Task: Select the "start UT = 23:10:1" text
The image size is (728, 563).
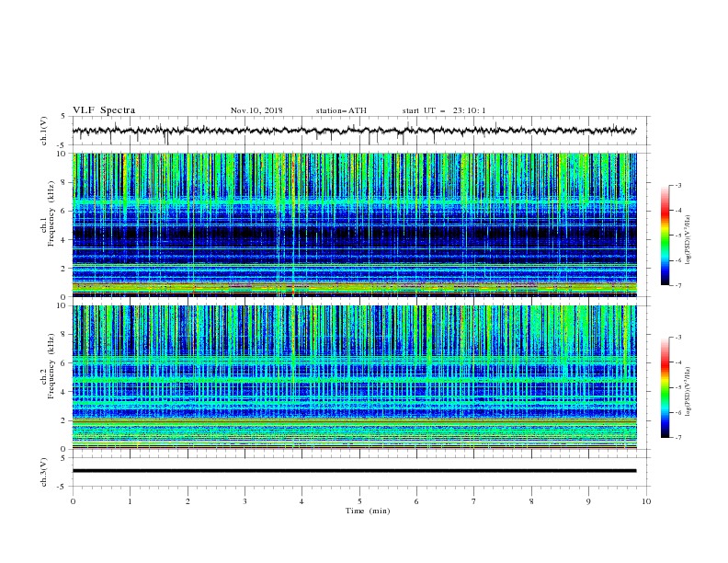Action: (x=444, y=110)
